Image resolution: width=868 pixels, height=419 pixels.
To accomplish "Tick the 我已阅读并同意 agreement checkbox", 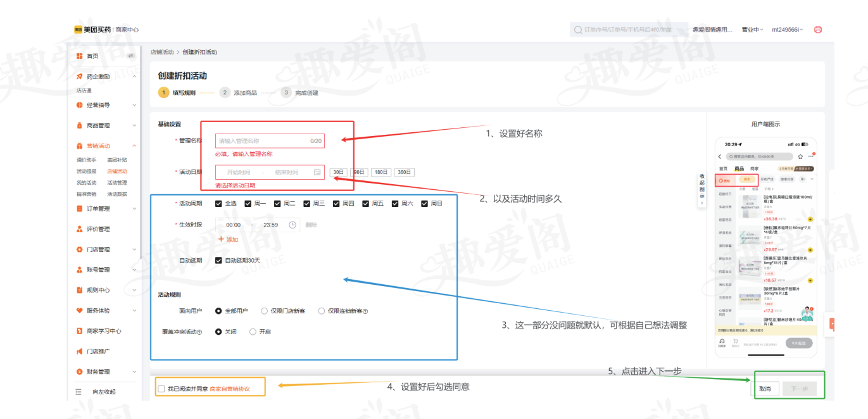I will tap(161, 389).
